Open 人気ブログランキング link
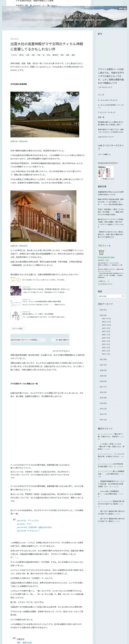This screenshot has height=644, width=129. [106, 137]
